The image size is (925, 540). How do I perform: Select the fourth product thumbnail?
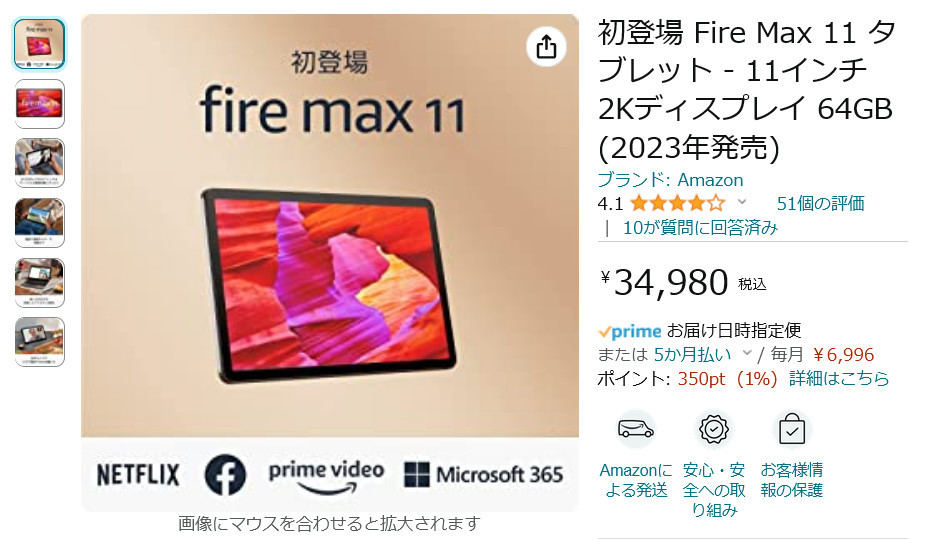(x=39, y=222)
